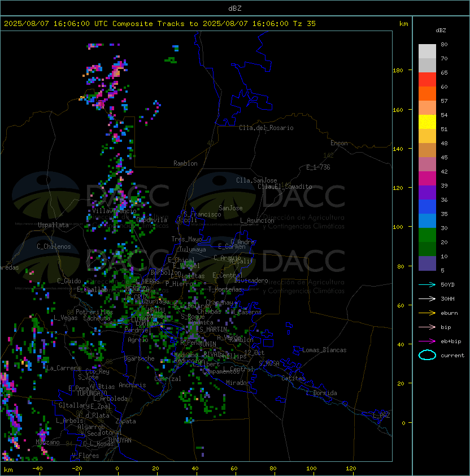Click the dark purple 10 dBZ swatch

click(427, 263)
